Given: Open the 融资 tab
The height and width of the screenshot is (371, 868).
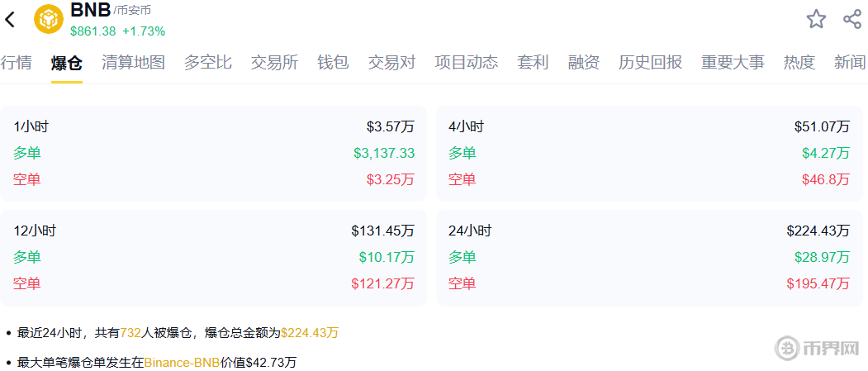Looking at the screenshot, I should click(x=584, y=62).
